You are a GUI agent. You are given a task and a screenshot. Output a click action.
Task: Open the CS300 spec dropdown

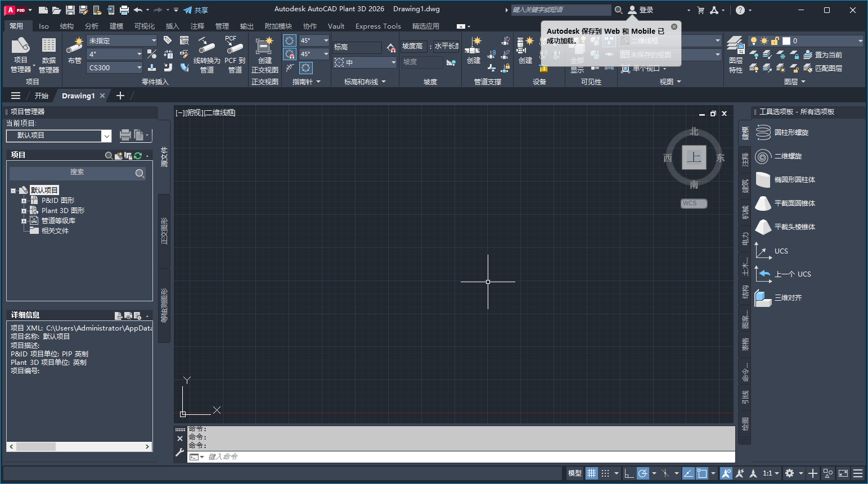115,67
